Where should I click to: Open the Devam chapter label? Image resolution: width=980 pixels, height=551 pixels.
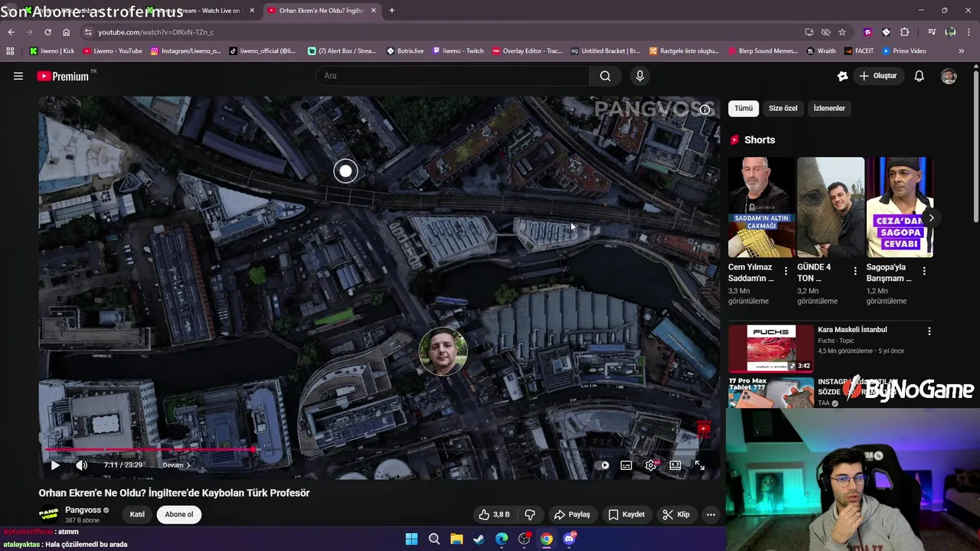[175, 465]
